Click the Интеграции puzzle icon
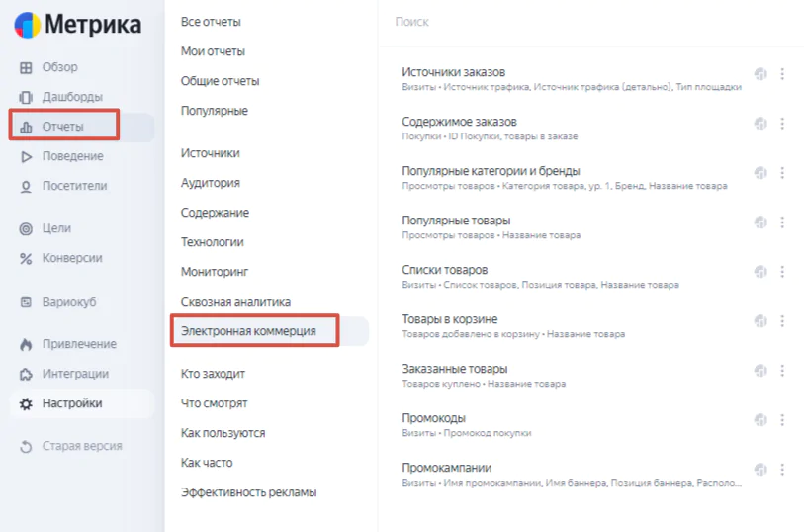804x532 pixels. click(x=26, y=374)
